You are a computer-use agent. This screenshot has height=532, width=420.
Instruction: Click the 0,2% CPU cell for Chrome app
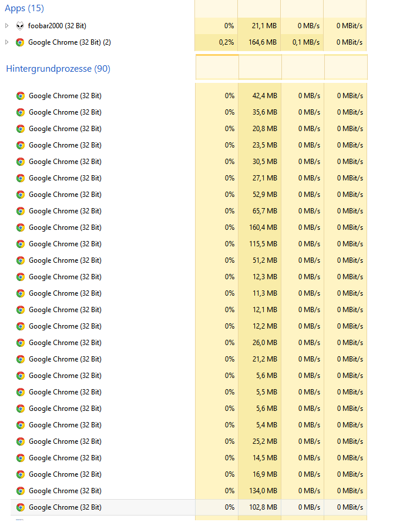point(216,42)
